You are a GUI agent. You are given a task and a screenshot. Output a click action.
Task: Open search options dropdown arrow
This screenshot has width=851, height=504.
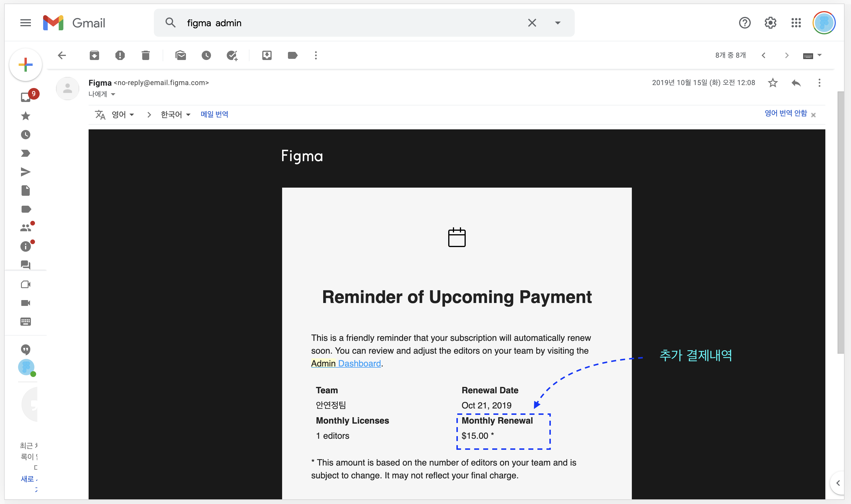coord(558,23)
